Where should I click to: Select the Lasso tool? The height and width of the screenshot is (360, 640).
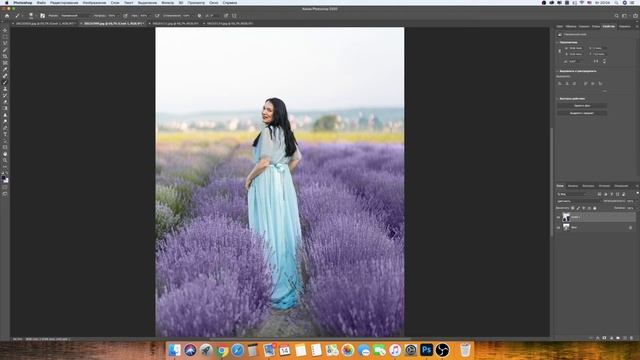click(x=5, y=43)
